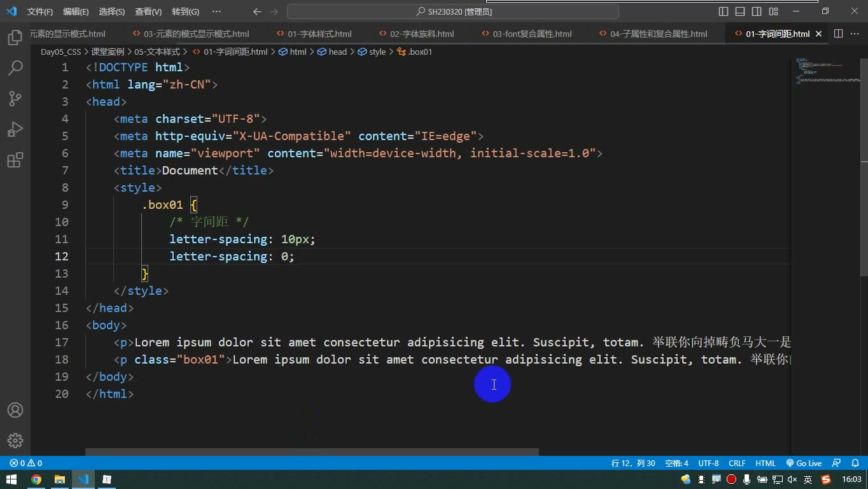
Task: Open the notifications bell in status bar
Action: click(855, 463)
